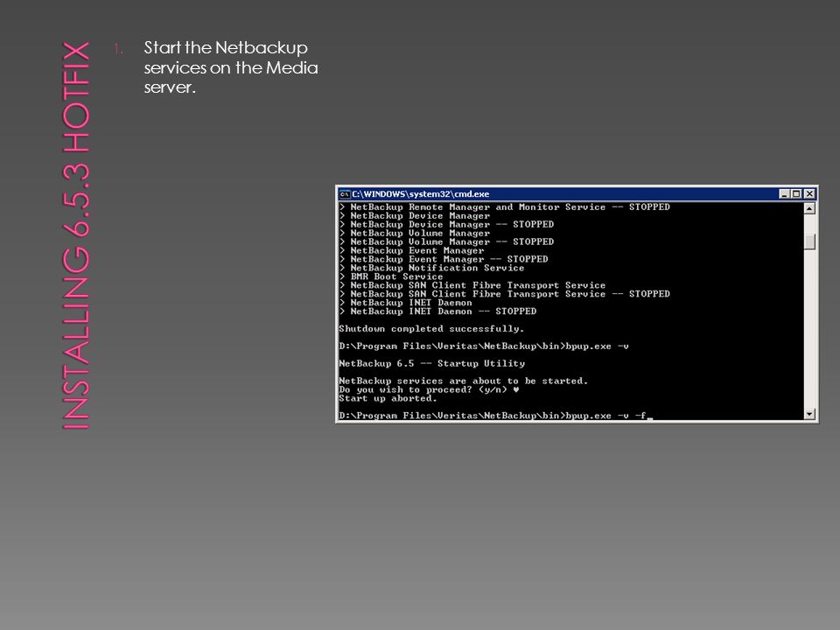Click 'NetBackup SAN Client Fibre Transport Service -- STOPPED' line
This screenshot has height=630, width=840.
coord(505,294)
